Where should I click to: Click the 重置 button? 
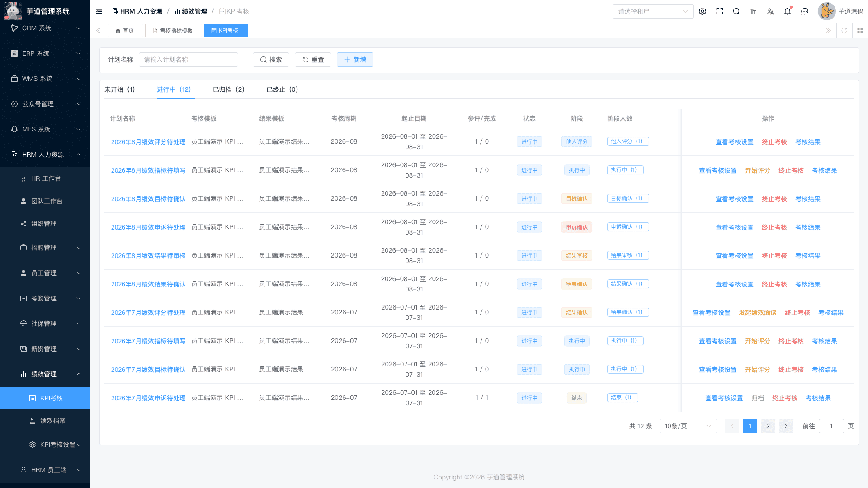pyautogui.click(x=313, y=60)
